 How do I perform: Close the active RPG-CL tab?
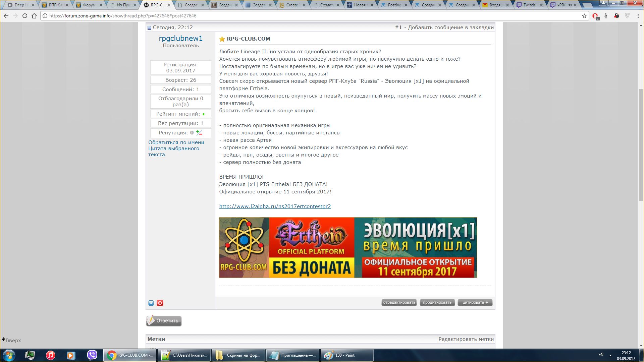169,5
